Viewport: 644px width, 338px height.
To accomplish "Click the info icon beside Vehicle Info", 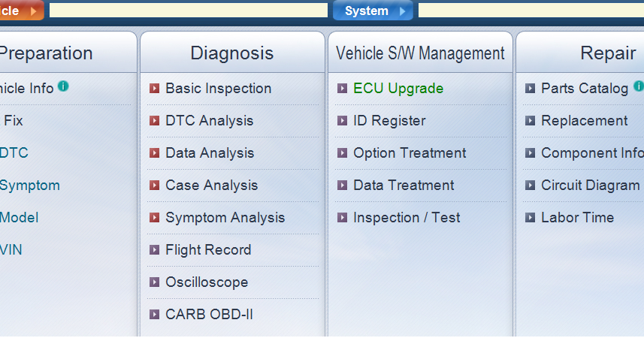I will pyautogui.click(x=63, y=86).
